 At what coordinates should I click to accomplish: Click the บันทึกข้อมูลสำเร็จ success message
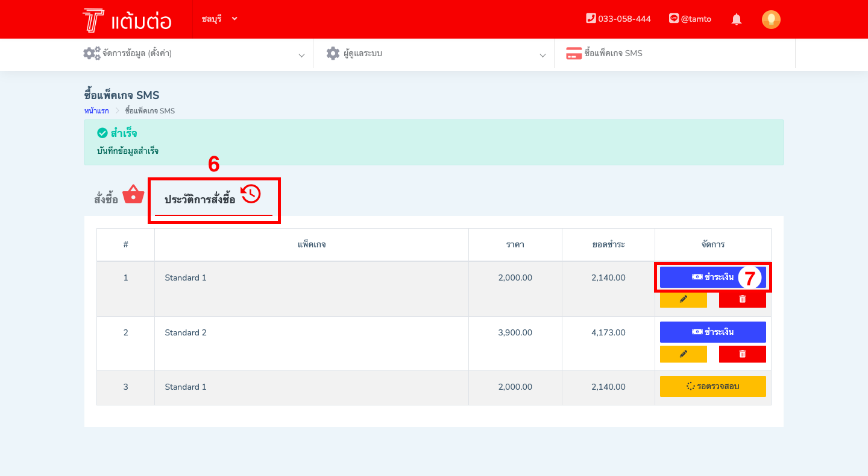[x=128, y=151]
